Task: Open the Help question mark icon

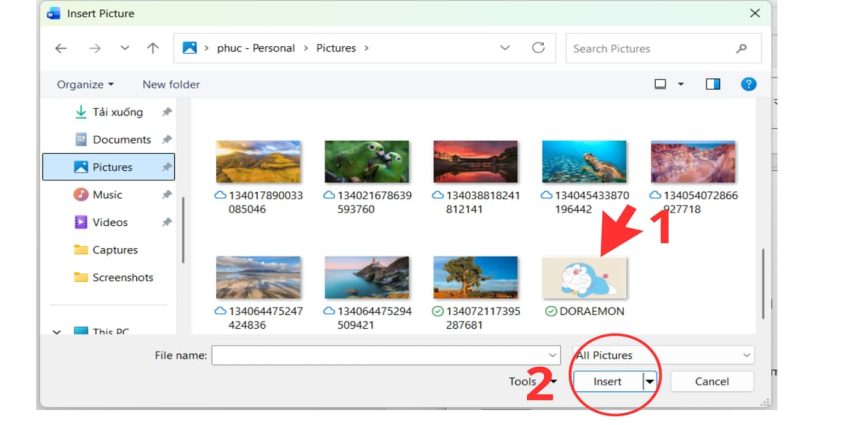Action: (748, 85)
